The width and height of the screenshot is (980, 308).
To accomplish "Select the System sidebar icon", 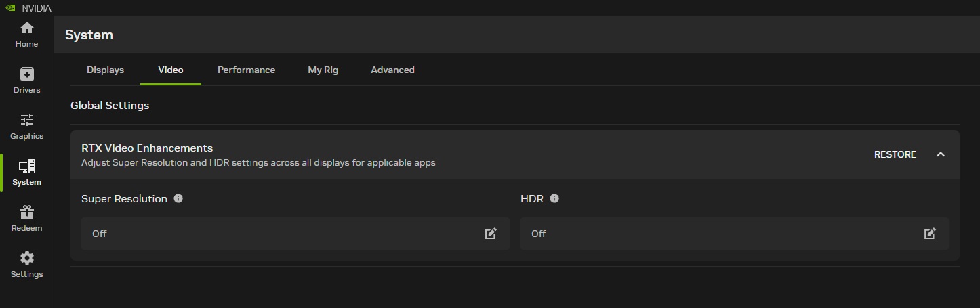I will click(27, 166).
